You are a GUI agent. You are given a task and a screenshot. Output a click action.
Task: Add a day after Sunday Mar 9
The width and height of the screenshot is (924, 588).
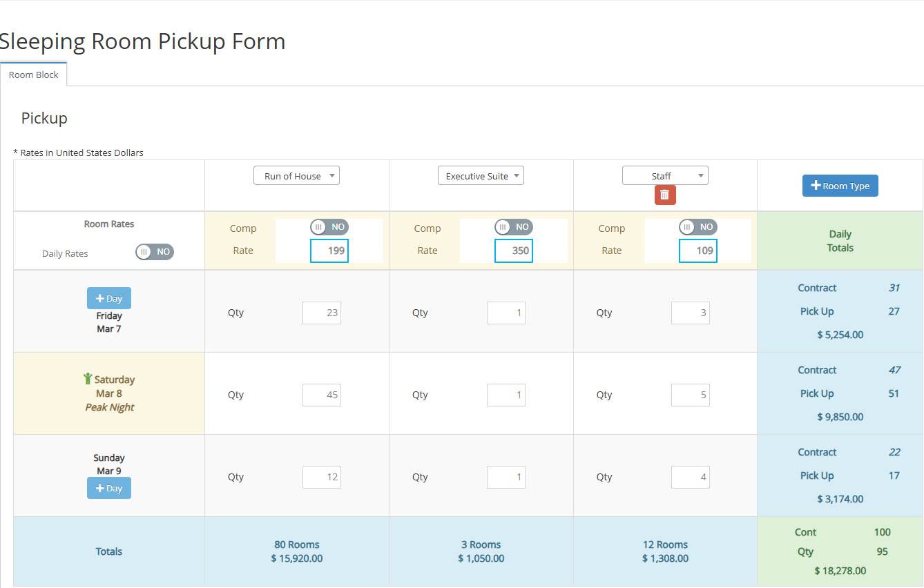tap(108, 488)
